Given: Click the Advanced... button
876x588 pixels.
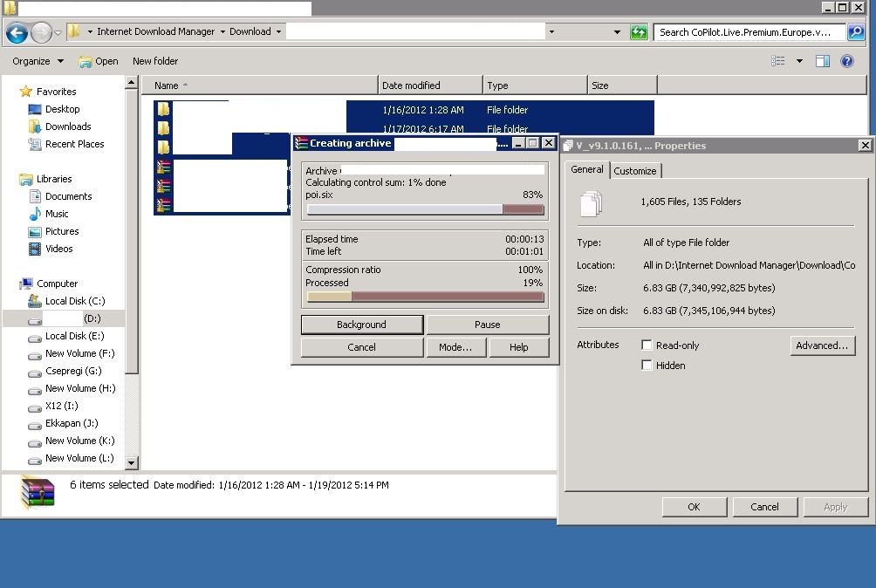Looking at the screenshot, I should coord(822,345).
